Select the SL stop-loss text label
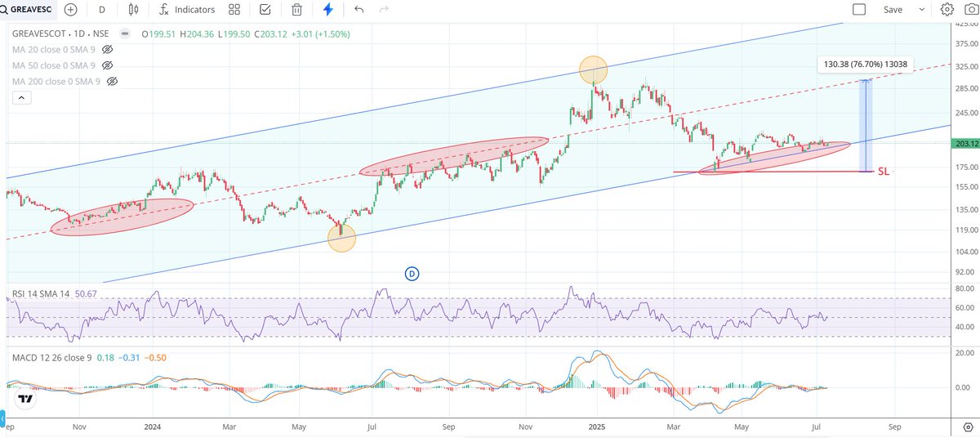 click(x=883, y=172)
